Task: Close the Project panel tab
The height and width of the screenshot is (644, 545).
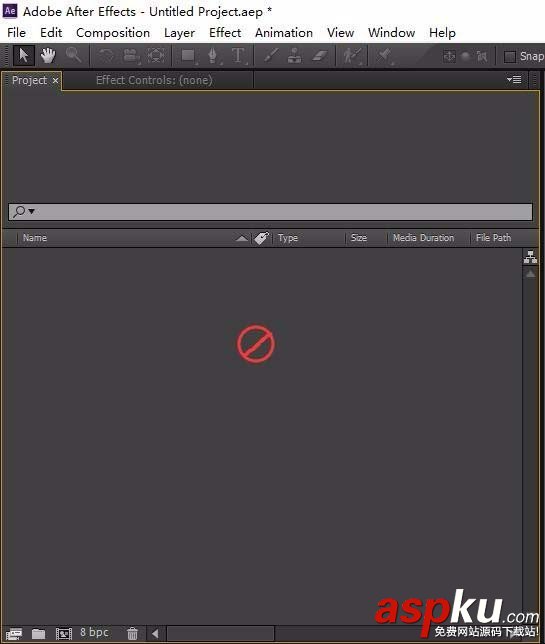Action: [x=55, y=80]
